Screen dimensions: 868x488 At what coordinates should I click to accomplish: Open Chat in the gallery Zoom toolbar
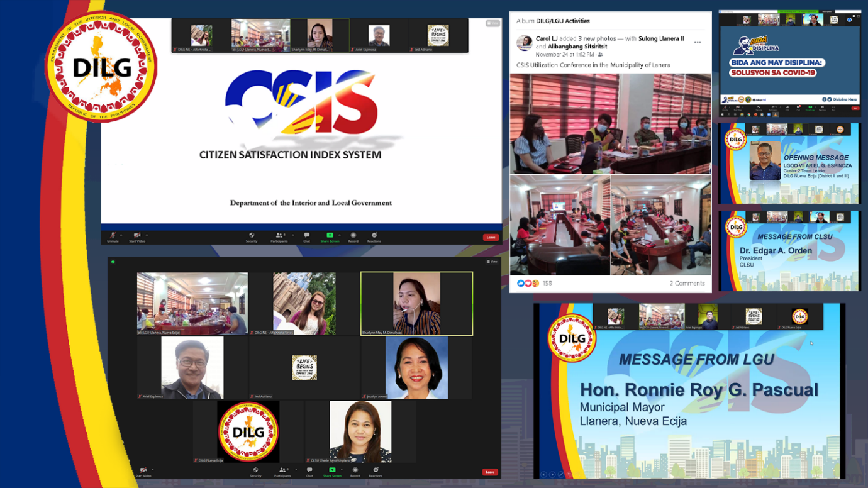click(309, 472)
